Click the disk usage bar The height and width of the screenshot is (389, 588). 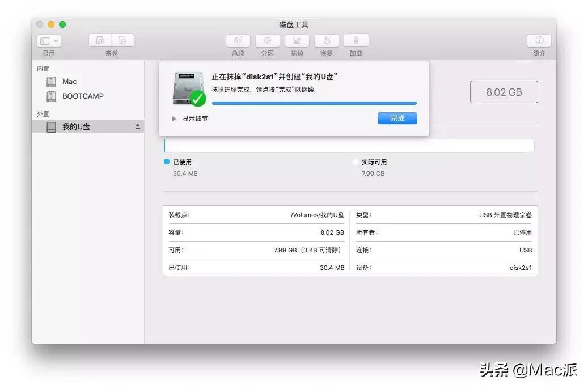click(x=349, y=146)
